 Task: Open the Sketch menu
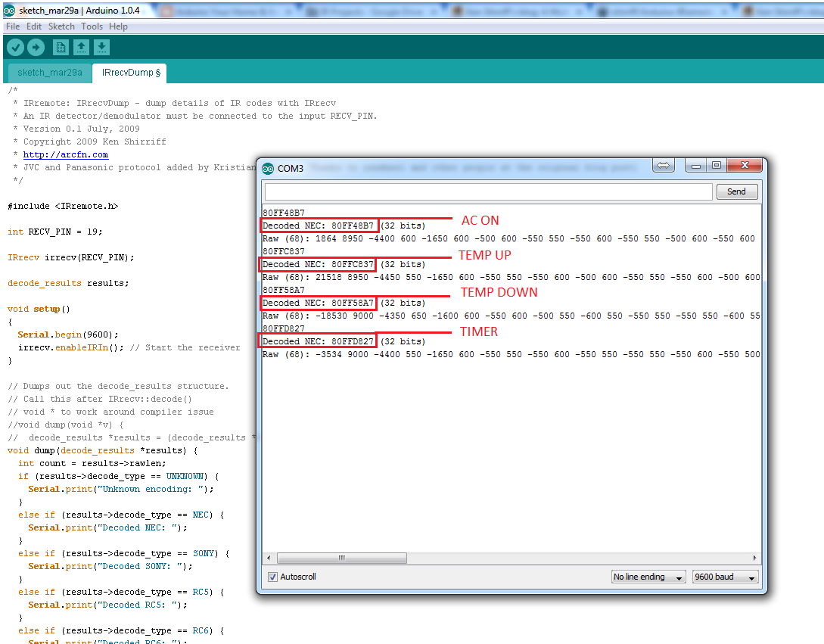pos(61,26)
